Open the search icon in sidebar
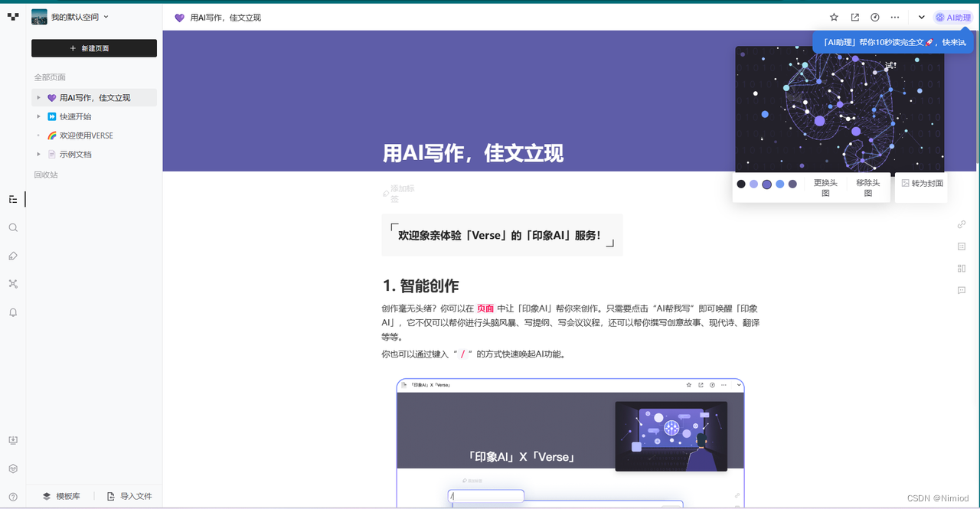The width and height of the screenshot is (980, 509). click(13, 227)
